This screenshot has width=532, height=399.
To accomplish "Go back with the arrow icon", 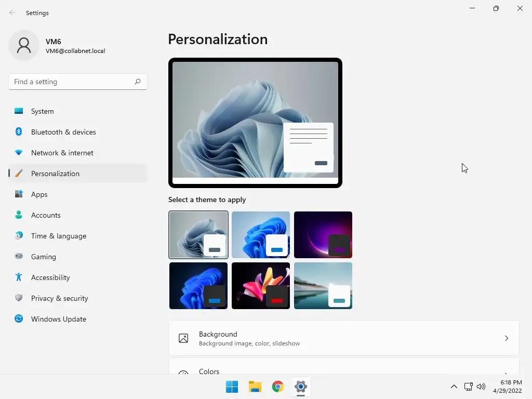I will coord(12,12).
